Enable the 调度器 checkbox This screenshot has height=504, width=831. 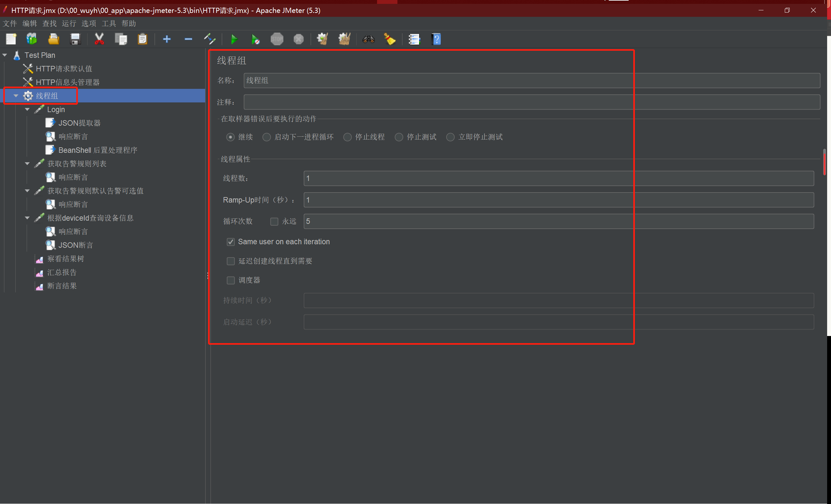pos(231,281)
